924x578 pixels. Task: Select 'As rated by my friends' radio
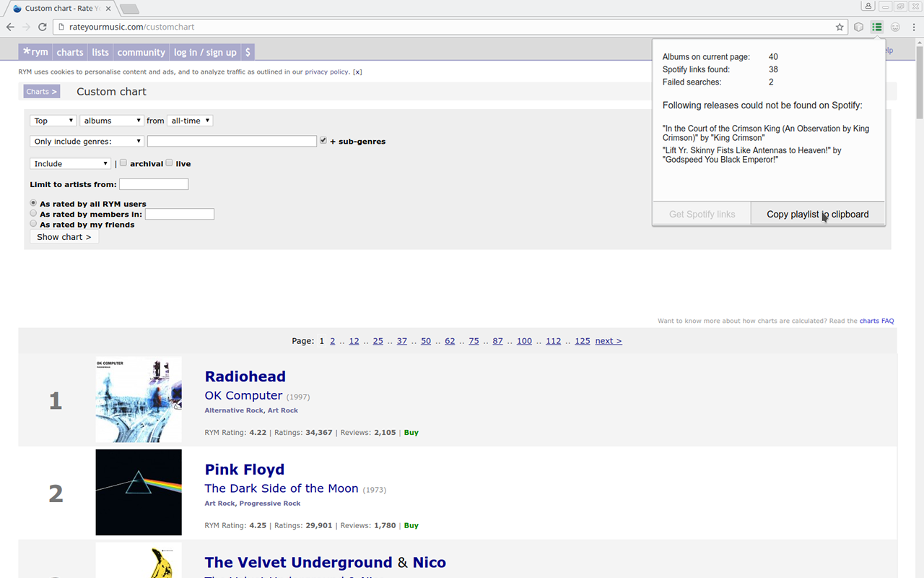[33, 223]
